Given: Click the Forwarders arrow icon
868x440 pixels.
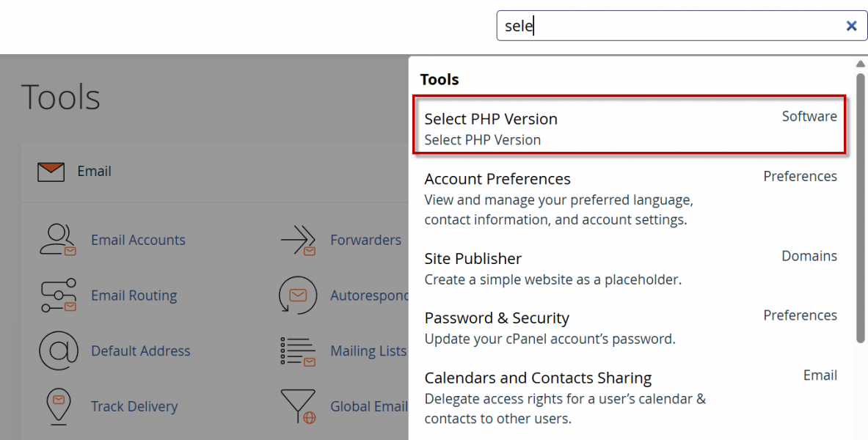Looking at the screenshot, I should point(298,240).
